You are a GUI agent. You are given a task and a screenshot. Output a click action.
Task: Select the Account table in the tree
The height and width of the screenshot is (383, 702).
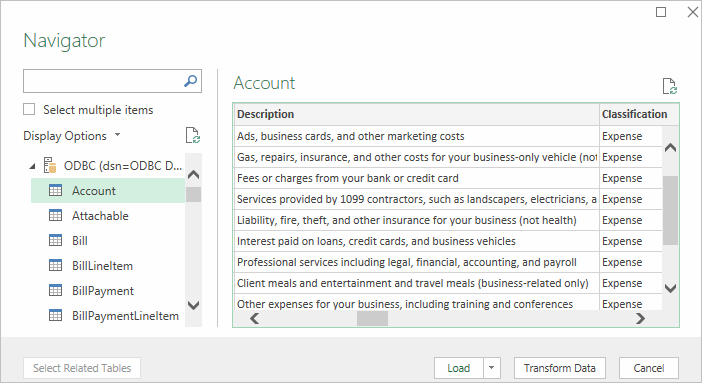(107, 191)
